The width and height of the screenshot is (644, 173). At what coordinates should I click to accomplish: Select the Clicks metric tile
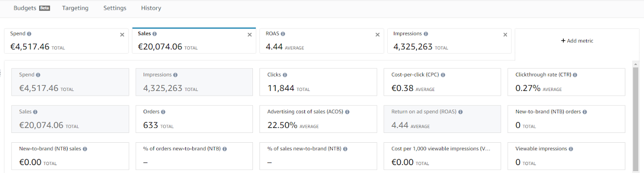pos(318,82)
